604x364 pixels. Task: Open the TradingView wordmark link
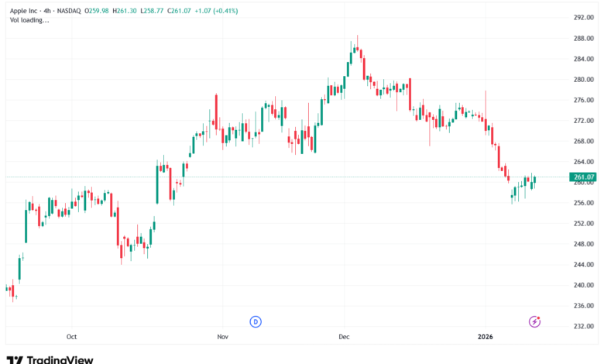(60, 359)
